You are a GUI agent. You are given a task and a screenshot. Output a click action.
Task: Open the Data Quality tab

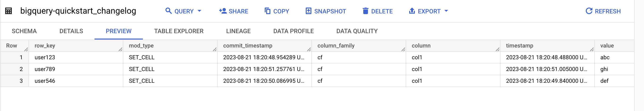pyautogui.click(x=357, y=31)
